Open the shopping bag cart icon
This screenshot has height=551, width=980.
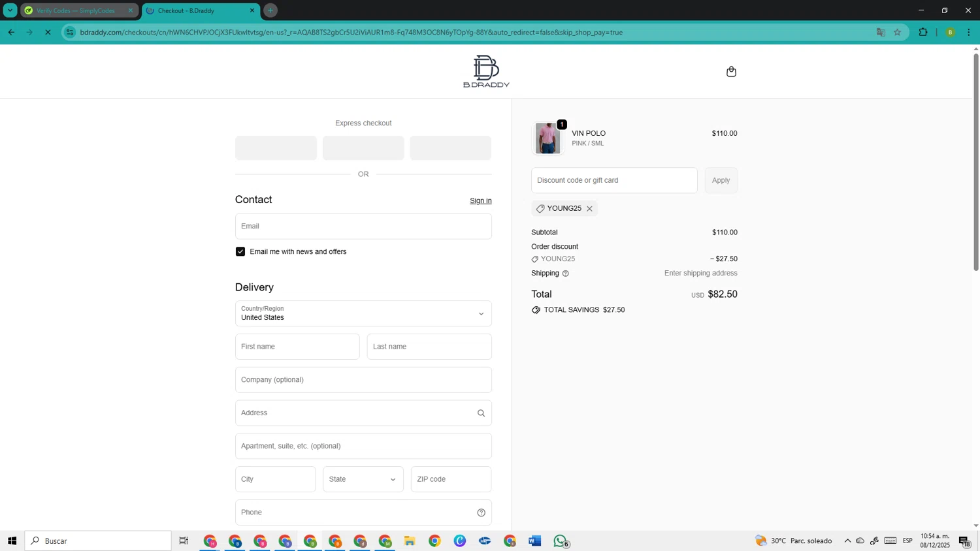(x=731, y=72)
